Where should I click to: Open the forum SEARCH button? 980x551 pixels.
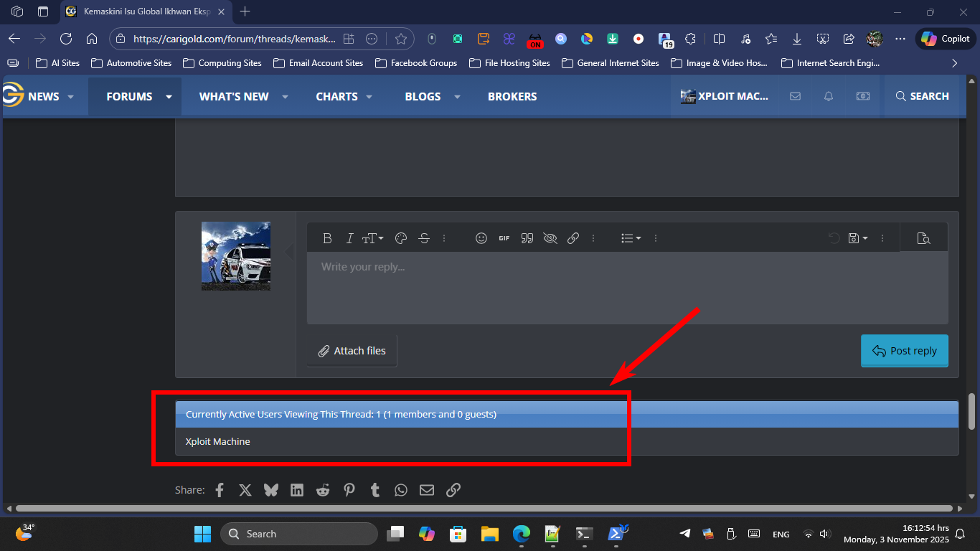(922, 96)
